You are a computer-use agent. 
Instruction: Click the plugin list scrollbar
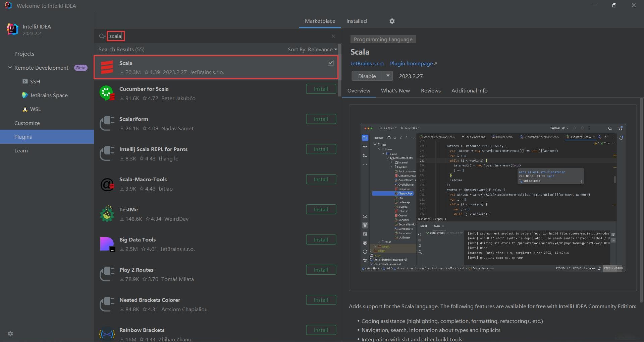tap(339, 70)
